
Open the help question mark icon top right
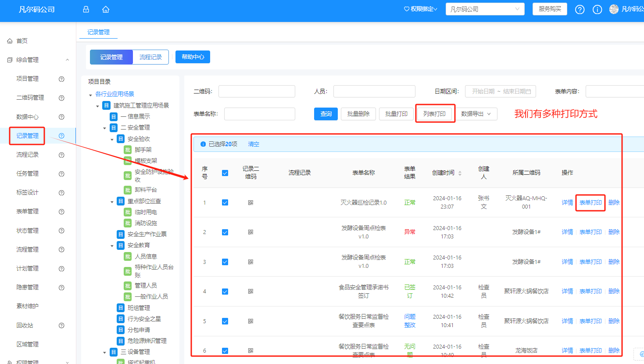[580, 9]
